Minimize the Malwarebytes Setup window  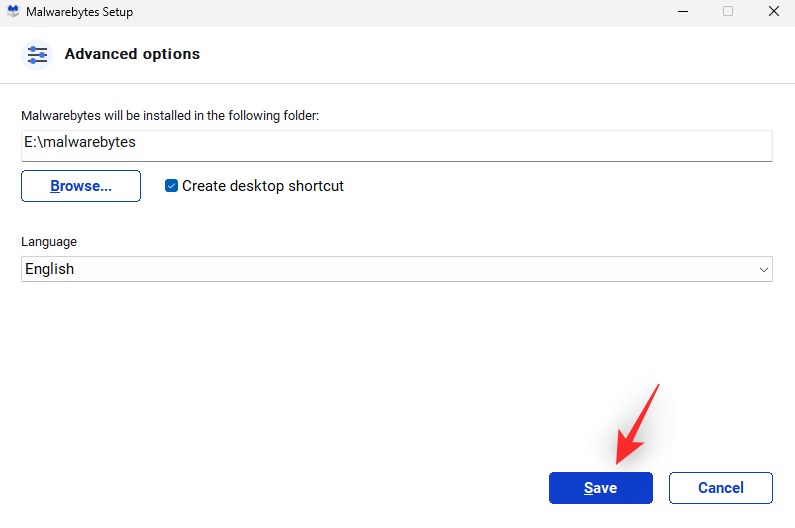683,12
